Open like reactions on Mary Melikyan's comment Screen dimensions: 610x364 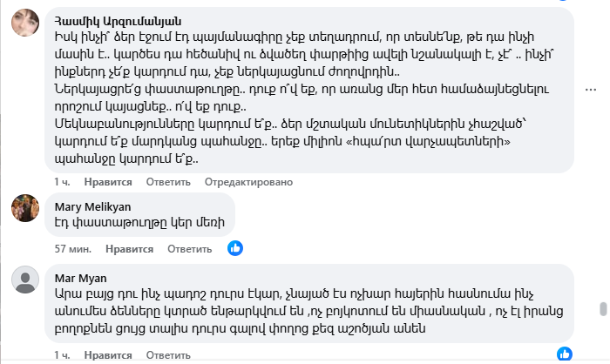click(234, 248)
